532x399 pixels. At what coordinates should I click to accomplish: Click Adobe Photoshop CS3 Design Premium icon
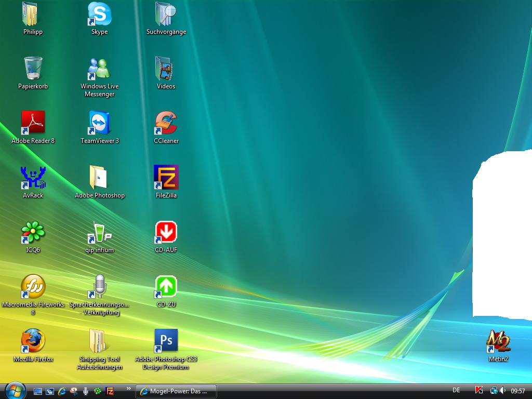(x=166, y=341)
